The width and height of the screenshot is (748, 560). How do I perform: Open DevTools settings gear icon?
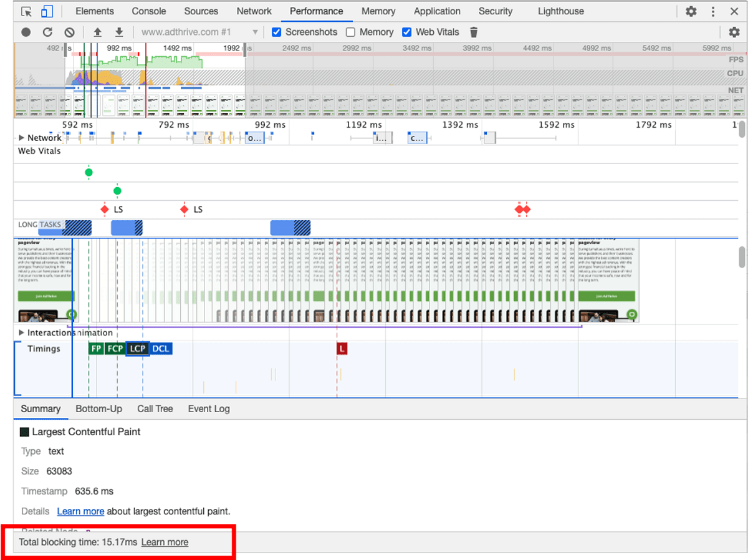[691, 11]
